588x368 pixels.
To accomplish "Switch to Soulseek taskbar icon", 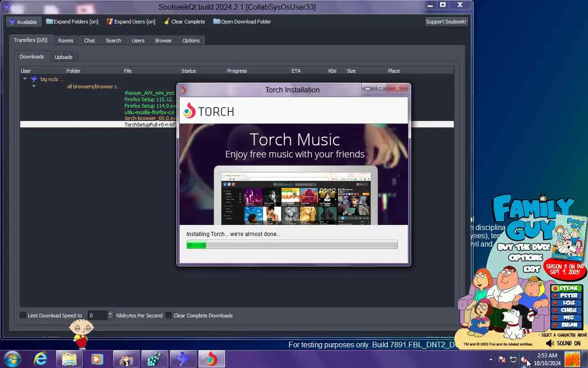I will [183, 359].
